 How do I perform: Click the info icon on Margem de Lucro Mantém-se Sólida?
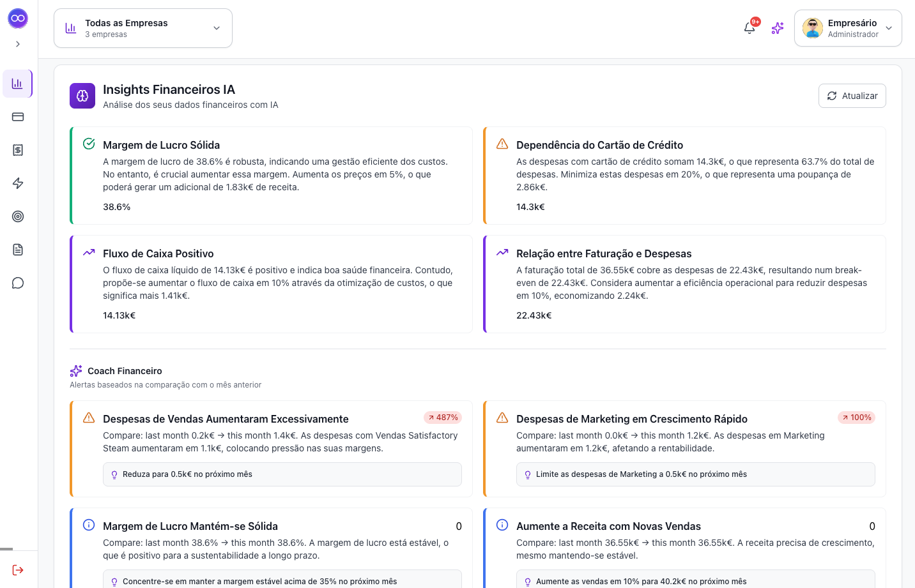coord(89,525)
